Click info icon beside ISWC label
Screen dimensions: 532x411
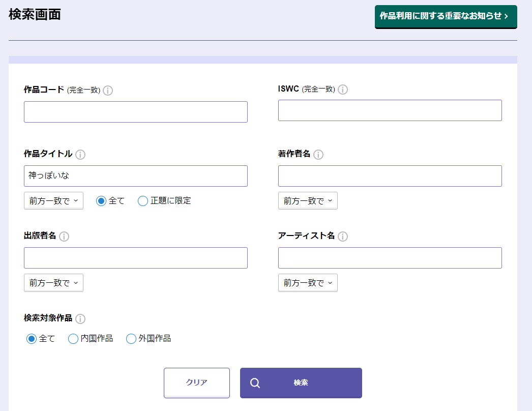click(343, 90)
